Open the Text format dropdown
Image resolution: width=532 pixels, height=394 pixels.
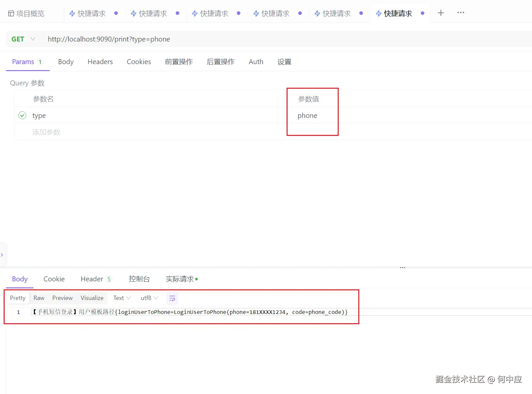[121, 298]
